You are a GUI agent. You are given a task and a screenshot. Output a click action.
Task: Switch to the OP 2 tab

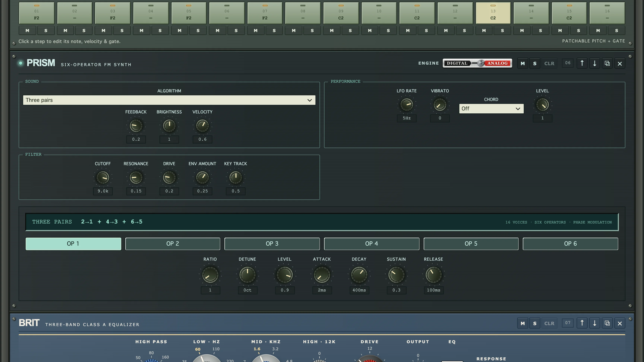pyautogui.click(x=173, y=244)
